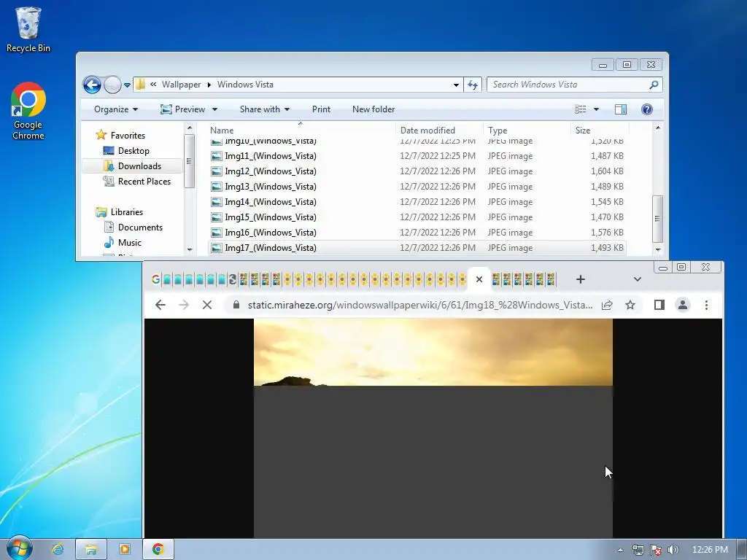Image resolution: width=747 pixels, height=560 pixels.
Task: Switch to the Google tab in Chrome
Action: click(x=156, y=279)
